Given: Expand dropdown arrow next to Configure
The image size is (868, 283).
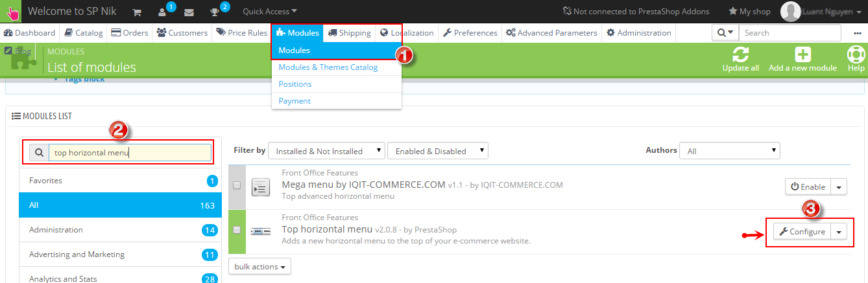Looking at the screenshot, I should [x=839, y=232].
